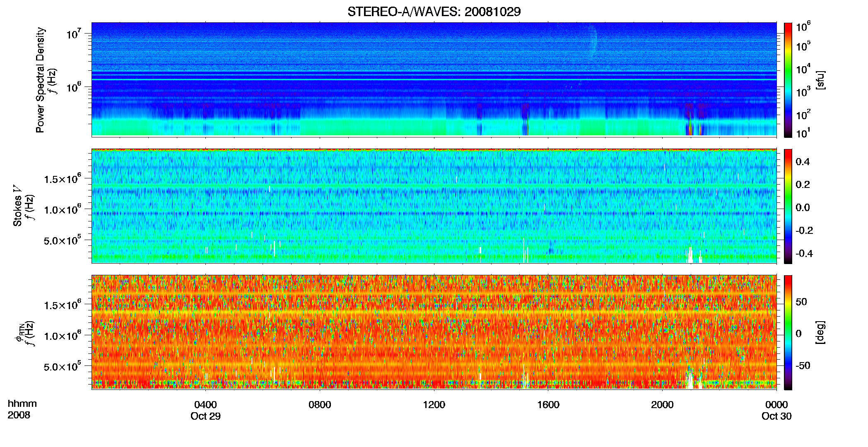868x447 pixels.
Task: Click the 1.5×10^6 tick in the Stokes V panel
Action: pos(62,179)
